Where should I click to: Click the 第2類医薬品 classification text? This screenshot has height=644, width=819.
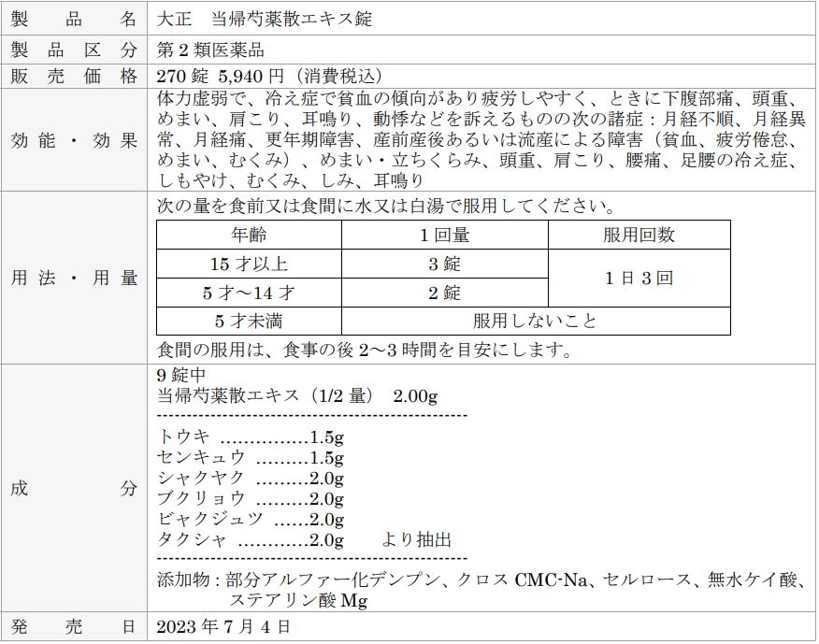[x=203, y=50]
